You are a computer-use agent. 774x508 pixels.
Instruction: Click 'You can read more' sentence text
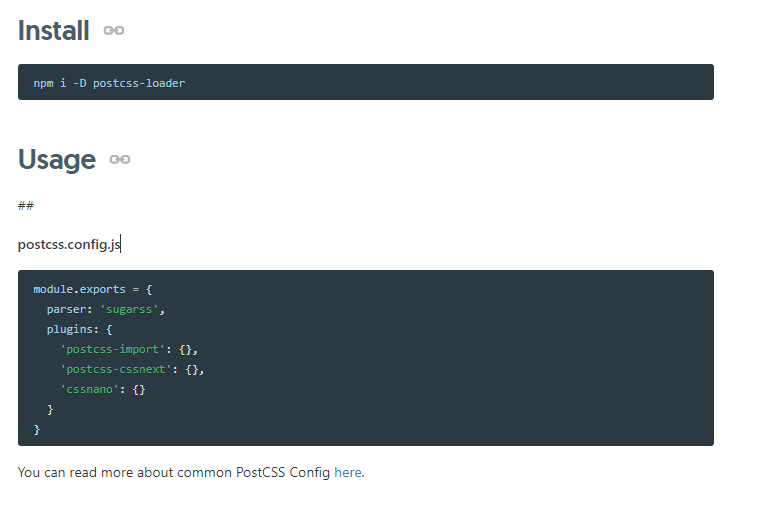pos(191,472)
